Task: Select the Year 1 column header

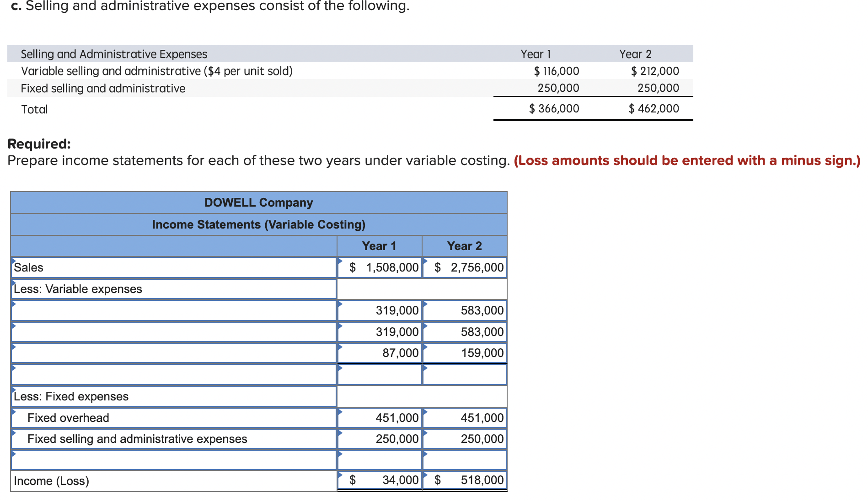Action: coord(379,245)
